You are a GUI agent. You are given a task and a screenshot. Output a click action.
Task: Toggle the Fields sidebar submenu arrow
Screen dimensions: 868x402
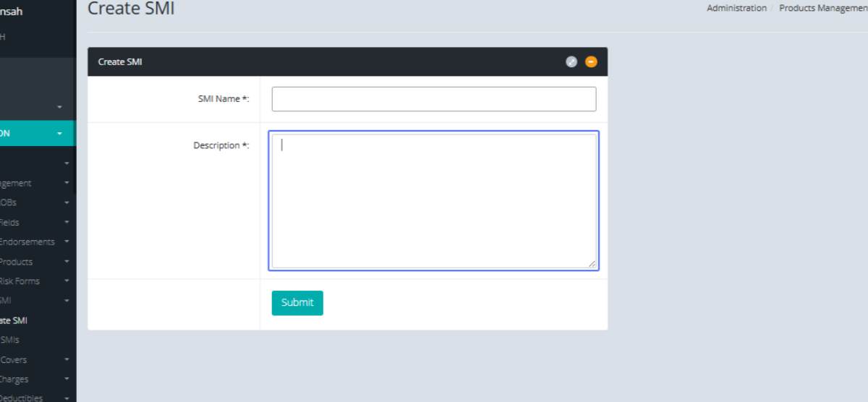(67, 223)
